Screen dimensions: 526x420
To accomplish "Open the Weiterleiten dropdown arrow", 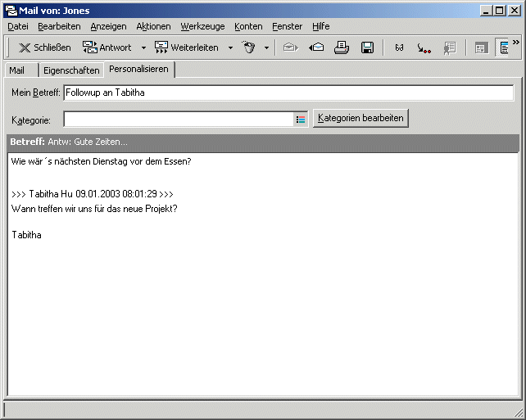I will click(230, 48).
